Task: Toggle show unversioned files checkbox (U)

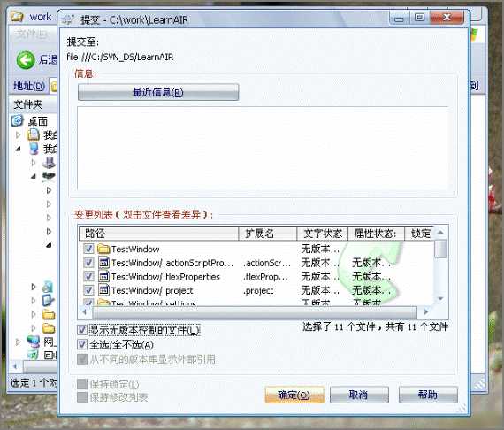Action: [x=82, y=330]
